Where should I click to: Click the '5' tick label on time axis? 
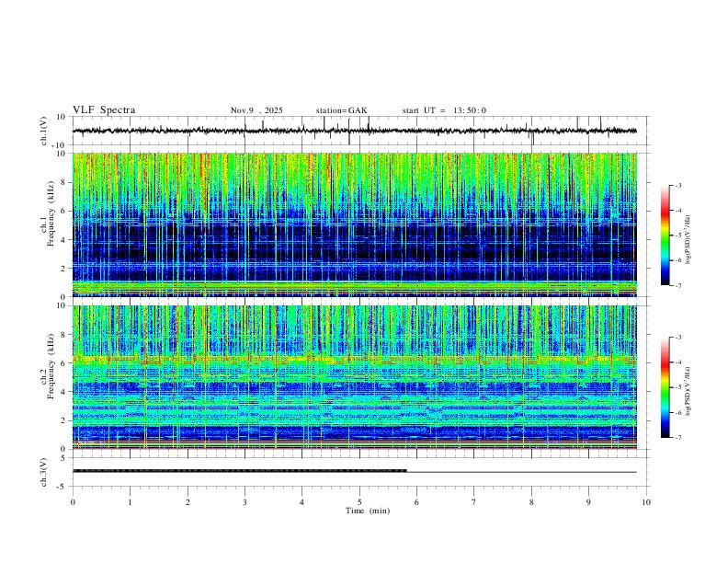click(x=359, y=502)
